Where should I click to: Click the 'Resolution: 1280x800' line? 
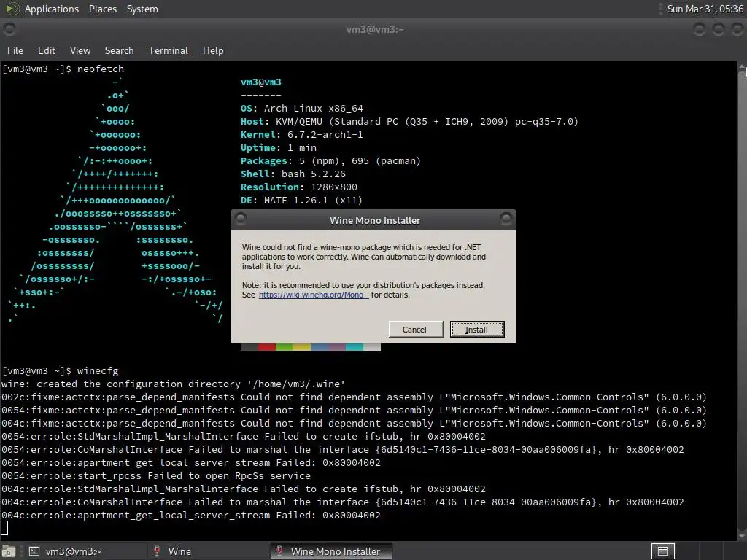pyautogui.click(x=298, y=187)
